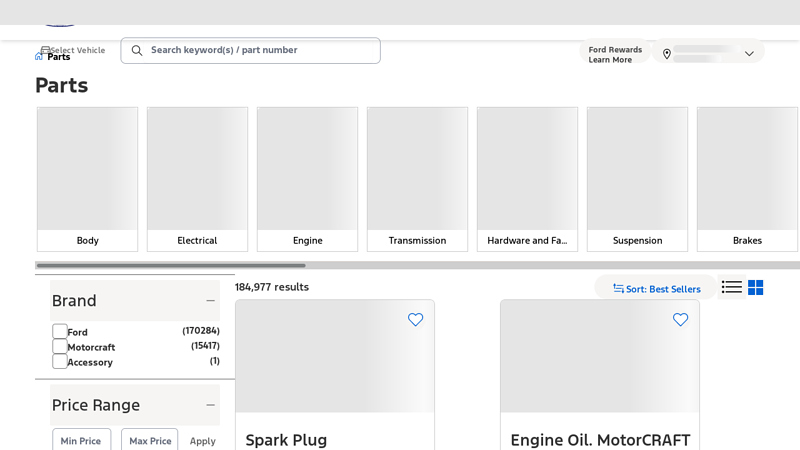Open the Engine category card
Screen dimensions: 800x450
307,179
